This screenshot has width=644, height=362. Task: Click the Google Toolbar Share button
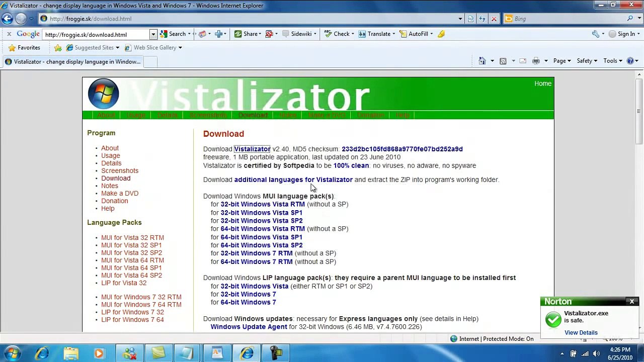246,34
